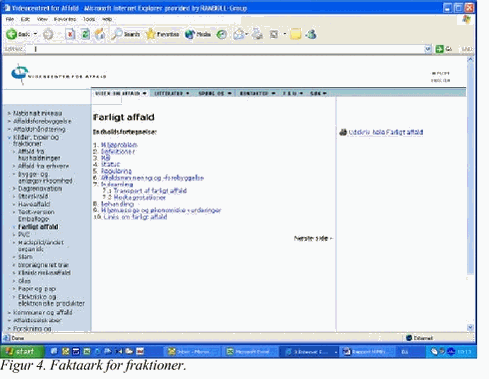This screenshot has height=379, width=489.
Task: Select Haveaffald in left sidebar
Action: coord(34,204)
